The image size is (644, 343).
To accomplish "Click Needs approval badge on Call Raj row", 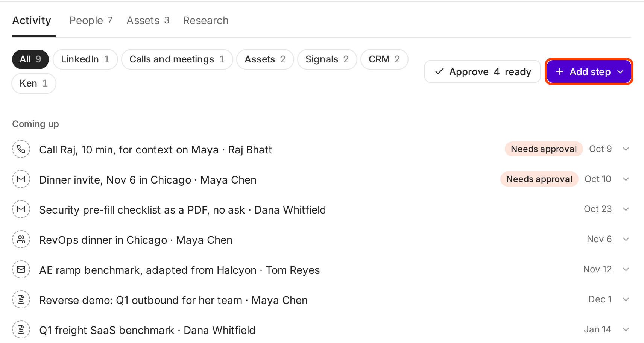I will tap(544, 149).
